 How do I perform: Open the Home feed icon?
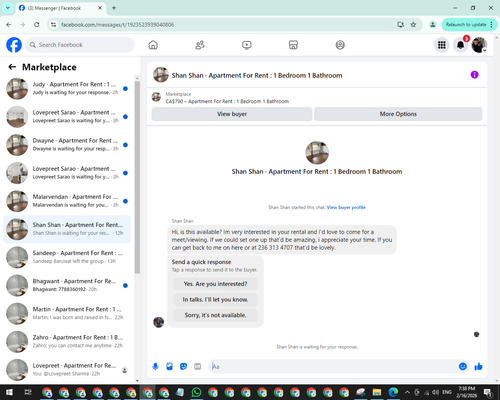[x=153, y=45]
